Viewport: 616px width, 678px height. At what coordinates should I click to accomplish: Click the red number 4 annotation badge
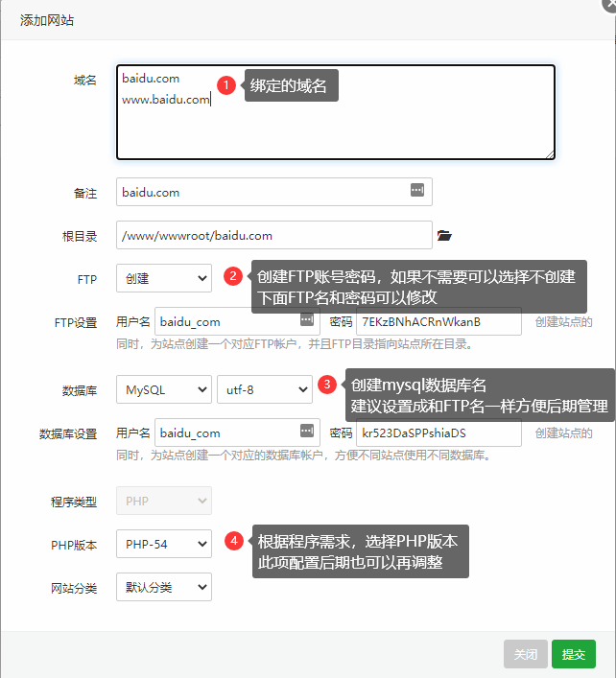(x=233, y=542)
